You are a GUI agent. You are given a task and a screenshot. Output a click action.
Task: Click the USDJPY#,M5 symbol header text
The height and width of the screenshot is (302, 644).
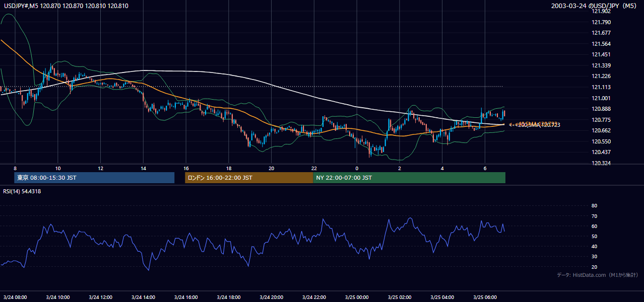point(66,6)
